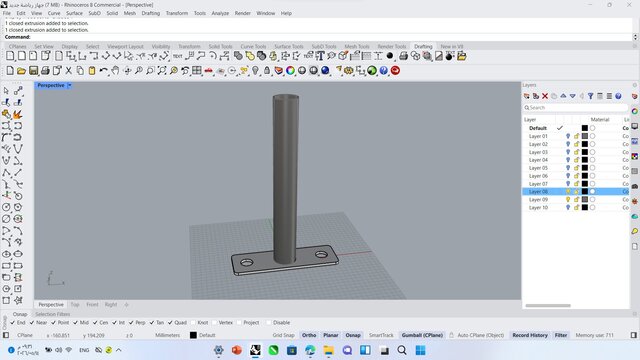Delete layer with the red X icon
The height and width of the screenshot is (360, 640).
545,96
